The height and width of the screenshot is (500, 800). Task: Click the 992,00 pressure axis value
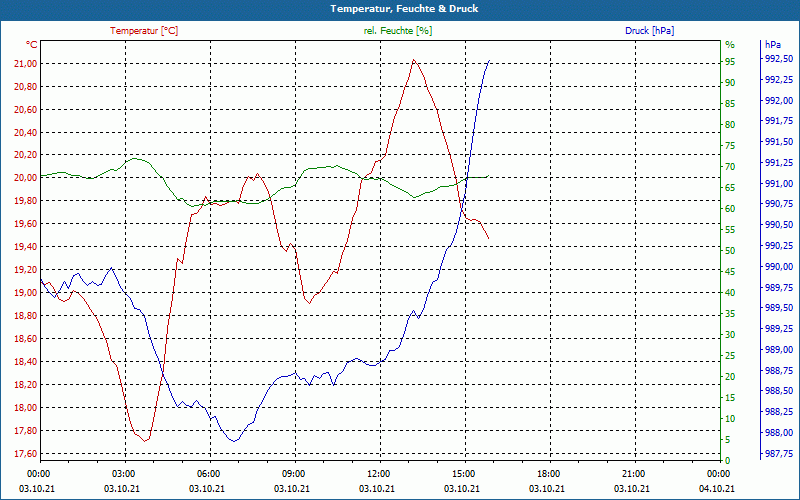(x=779, y=101)
